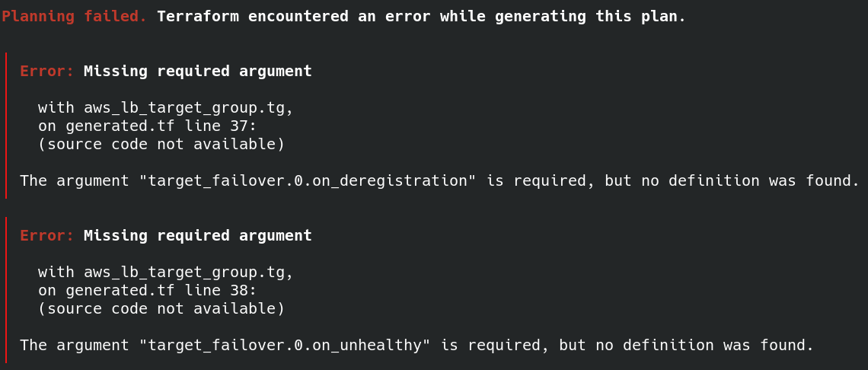Click 'is required, but no definition was found.' in first error
The image size is (868, 370).
coord(673,180)
